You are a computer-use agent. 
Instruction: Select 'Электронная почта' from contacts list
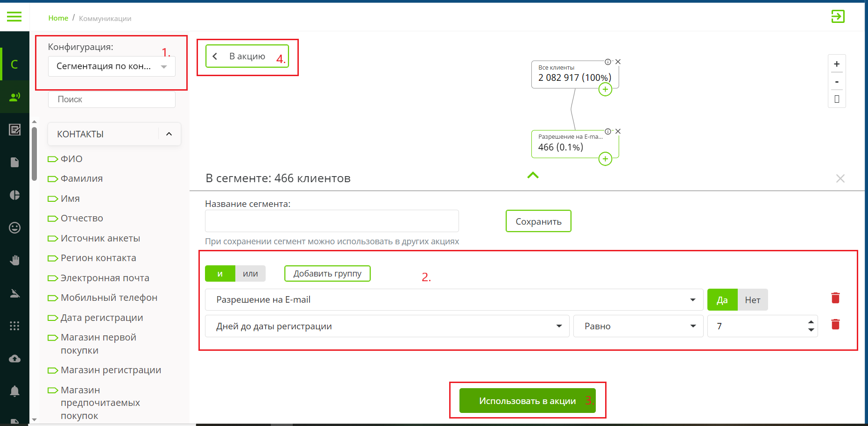105,278
